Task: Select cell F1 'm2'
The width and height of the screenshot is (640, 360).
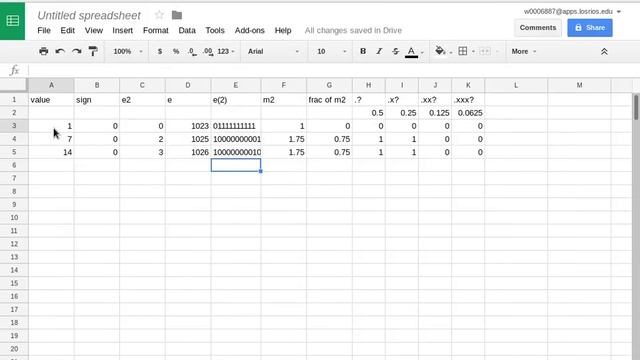Action: pos(283,100)
